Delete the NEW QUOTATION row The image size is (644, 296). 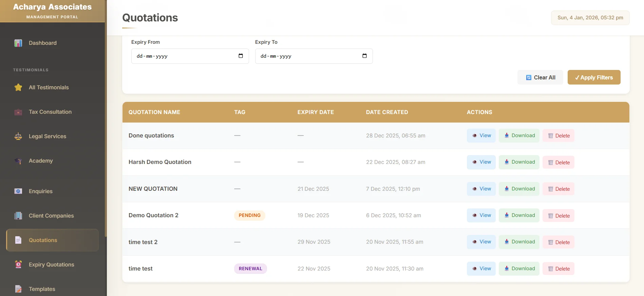tap(558, 189)
